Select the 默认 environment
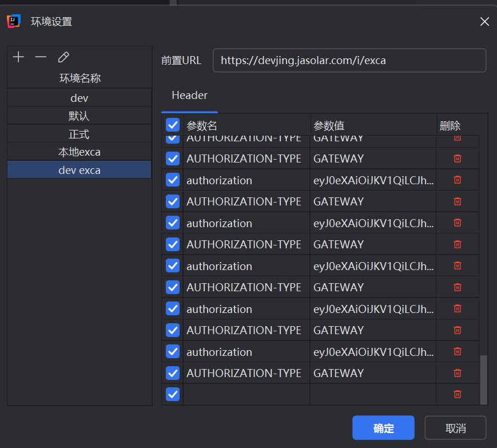 click(79, 116)
